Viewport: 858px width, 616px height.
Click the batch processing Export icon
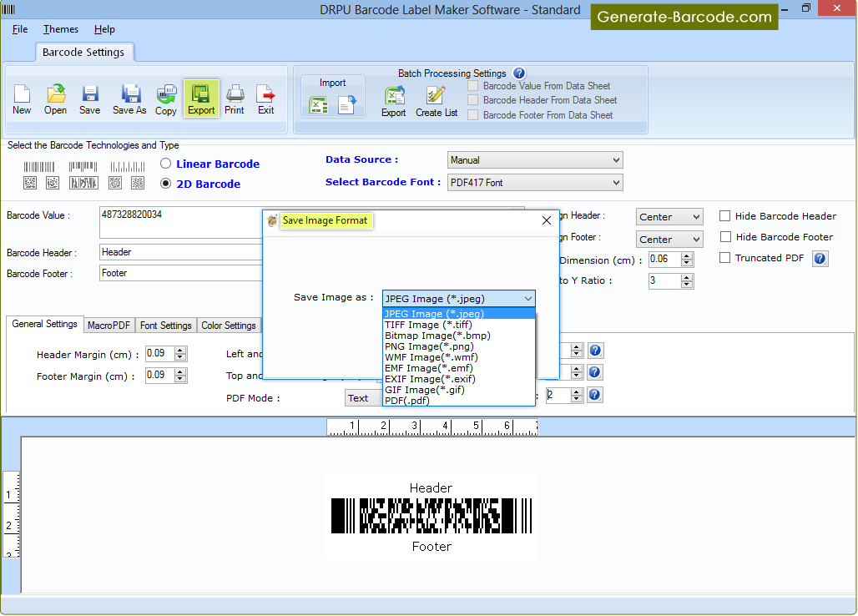393,102
